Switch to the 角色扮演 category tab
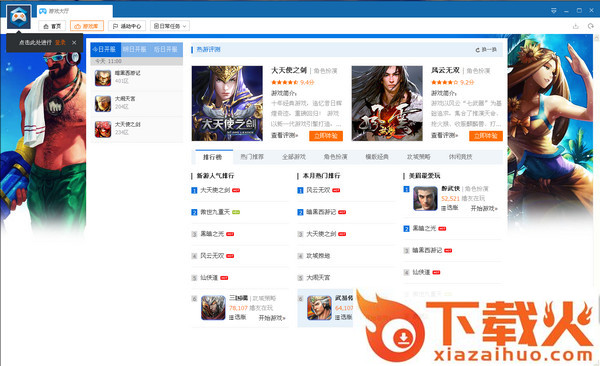 [336, 157]
